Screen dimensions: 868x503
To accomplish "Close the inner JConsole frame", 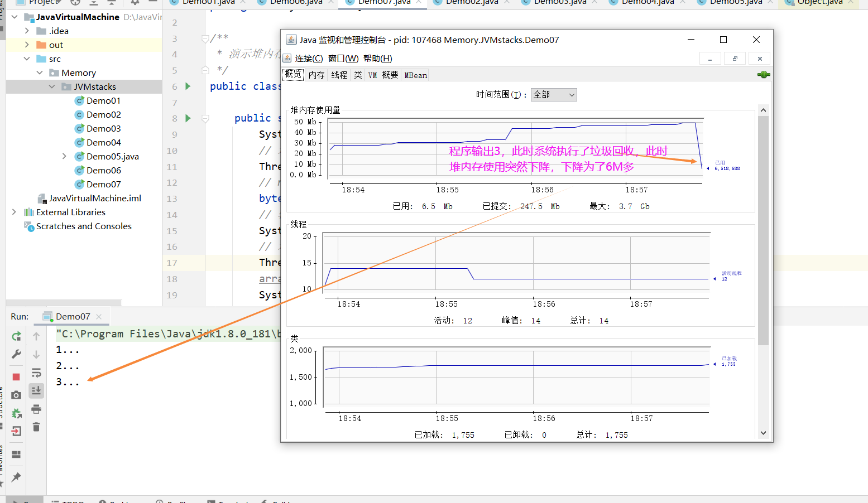I will [x=760, y=59].
